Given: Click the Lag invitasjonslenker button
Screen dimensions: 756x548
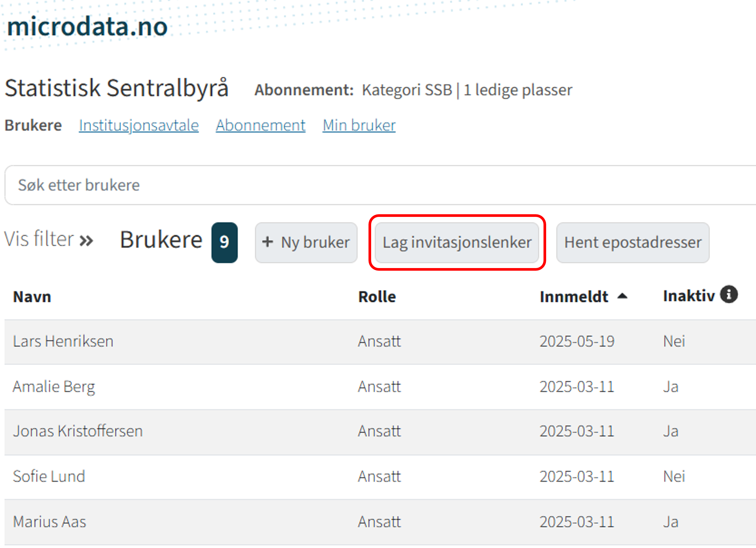Looking at the screenshot, I should (457, 242).
